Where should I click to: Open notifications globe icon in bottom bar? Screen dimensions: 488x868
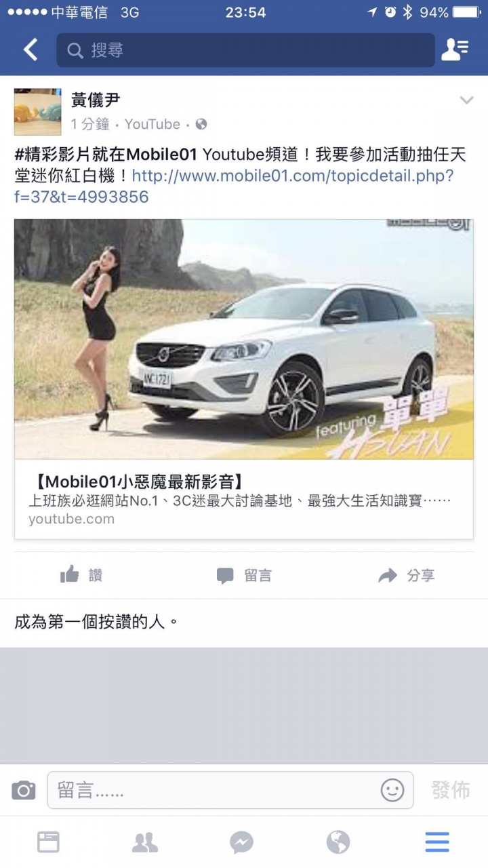click(338, 842)
